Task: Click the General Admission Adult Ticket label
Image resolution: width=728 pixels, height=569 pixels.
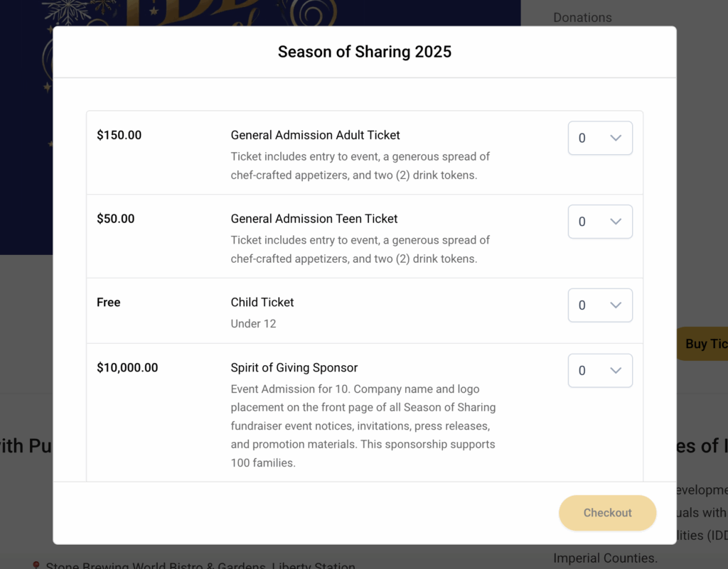Action: [315, 134]
